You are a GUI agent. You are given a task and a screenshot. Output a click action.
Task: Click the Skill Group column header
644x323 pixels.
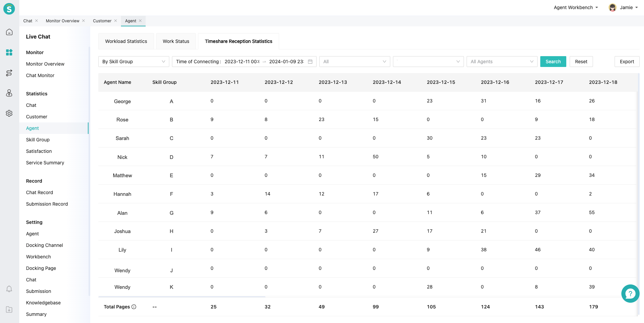[165, 82]
